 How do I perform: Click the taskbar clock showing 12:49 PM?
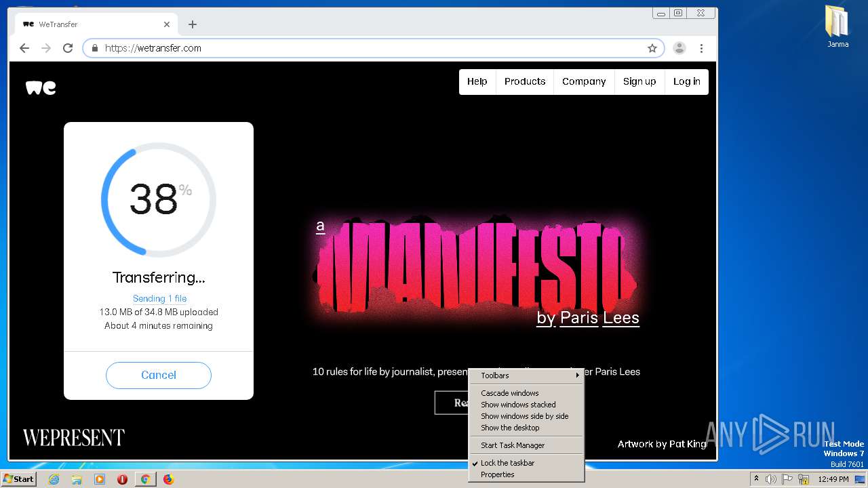click(x=833, y=479)
